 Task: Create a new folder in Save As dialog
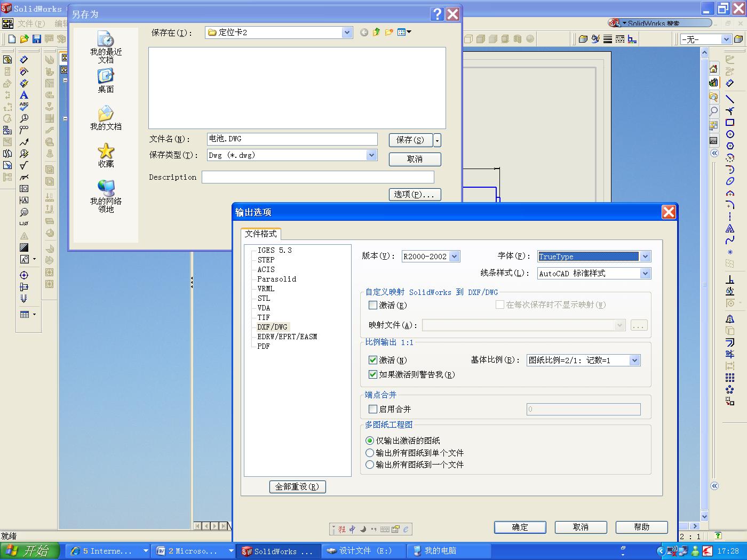click(x=390, y=33)
